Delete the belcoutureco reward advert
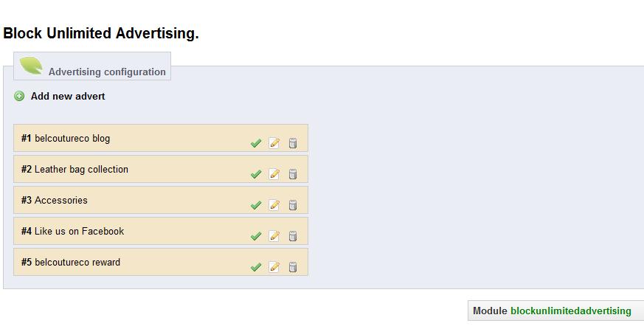This screenshot has width=644, height=329. tap(293, 267)
